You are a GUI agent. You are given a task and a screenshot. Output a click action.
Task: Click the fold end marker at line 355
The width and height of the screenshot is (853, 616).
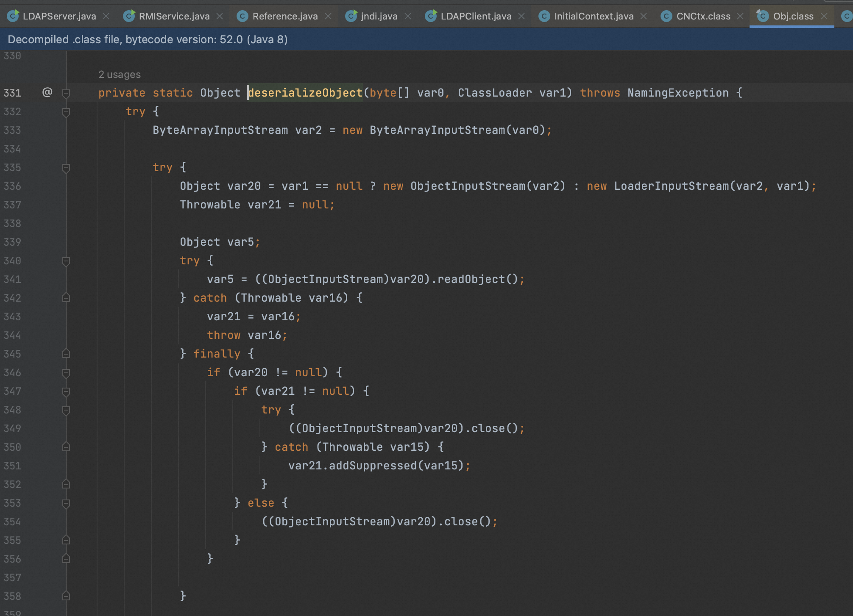point(66,540)
